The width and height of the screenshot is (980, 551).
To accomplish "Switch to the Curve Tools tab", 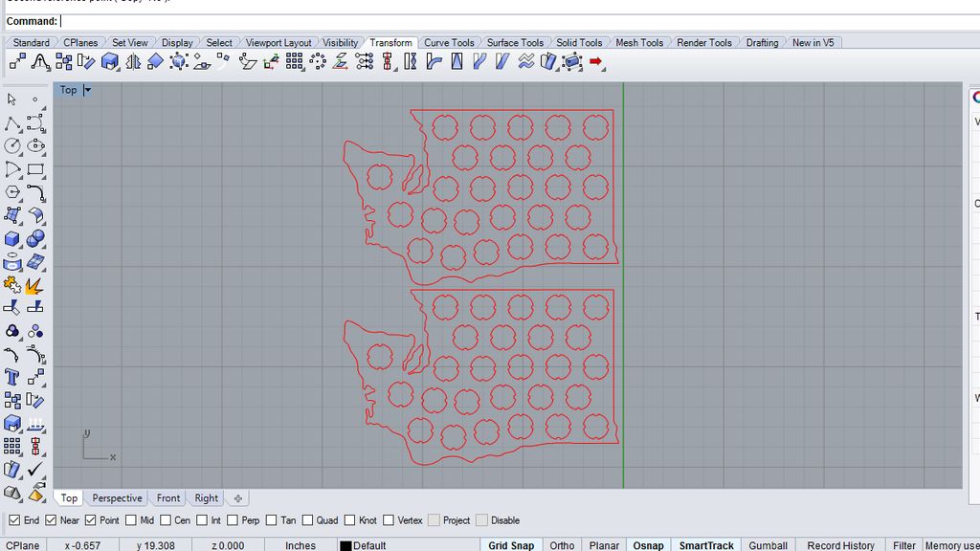I will pyautogui.click(x=449, y=42).
